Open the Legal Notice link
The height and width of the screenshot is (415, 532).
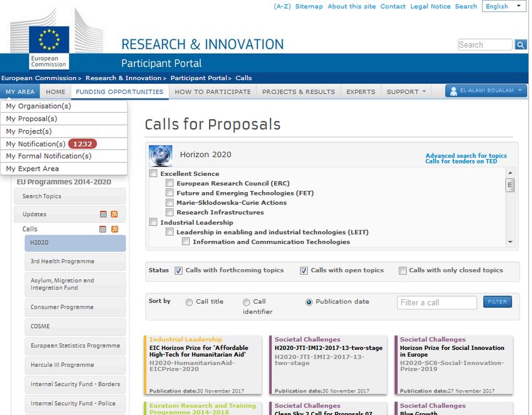point(430,6)
